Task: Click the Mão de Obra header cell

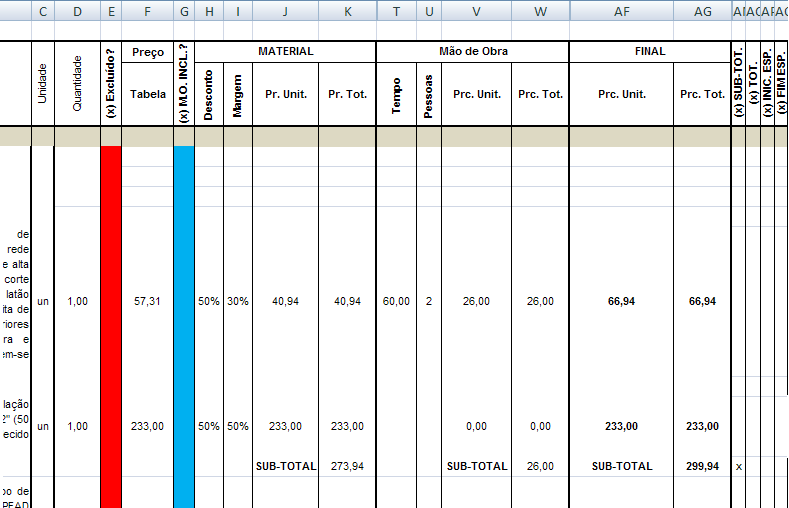Action: tap(473, 52)
